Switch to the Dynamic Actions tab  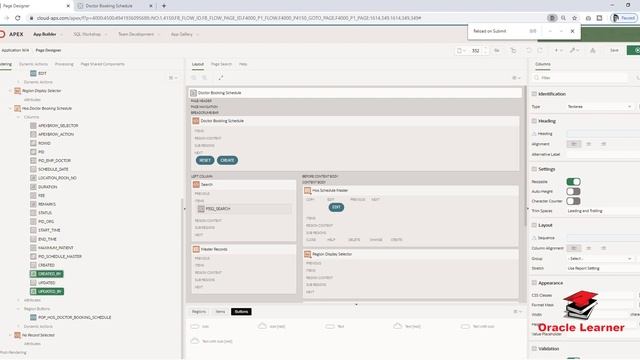33,64
